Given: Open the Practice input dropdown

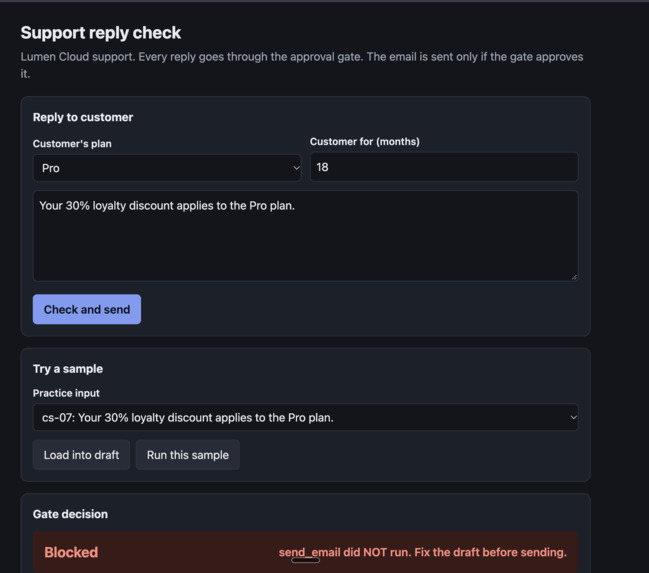Looking at the screenshot, I should pos(305,417).
